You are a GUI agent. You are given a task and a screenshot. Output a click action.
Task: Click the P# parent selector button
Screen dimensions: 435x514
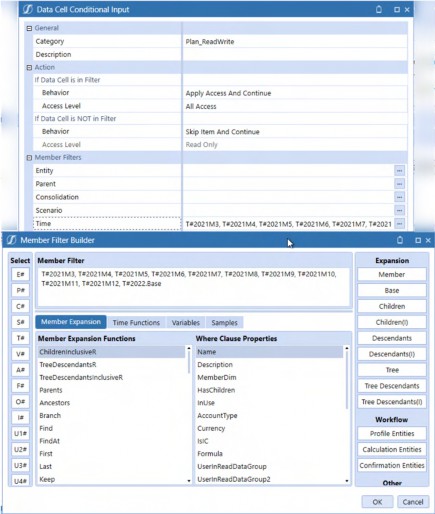point(20,290)
